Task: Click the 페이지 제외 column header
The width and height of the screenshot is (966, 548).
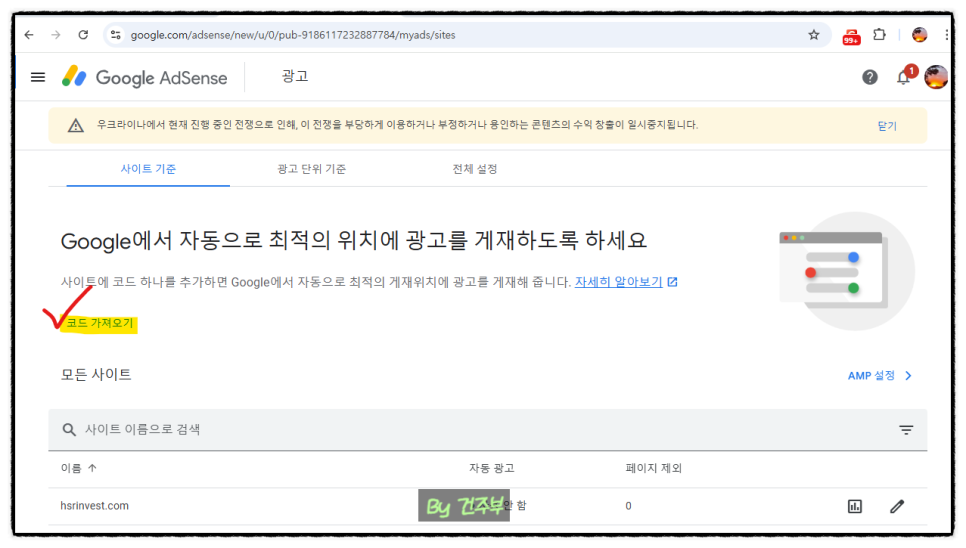Action: tap(654, 468)
